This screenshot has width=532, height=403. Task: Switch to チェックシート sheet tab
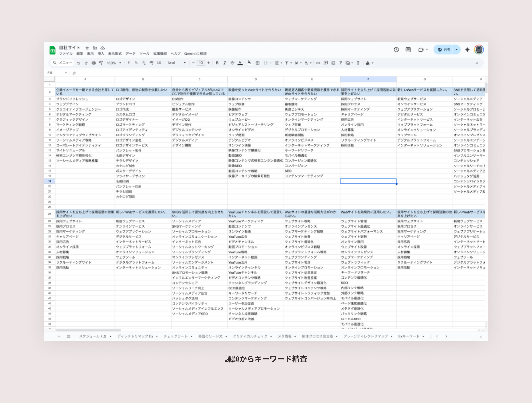pyautogui.click(x=176, y=336)
